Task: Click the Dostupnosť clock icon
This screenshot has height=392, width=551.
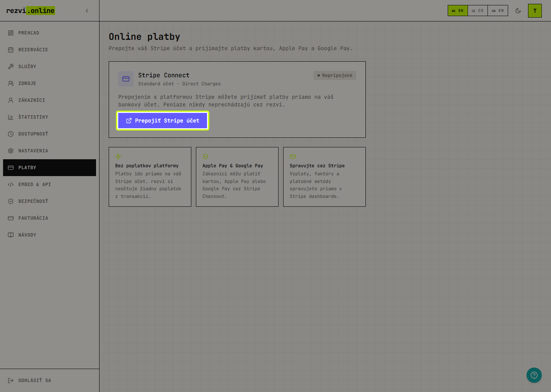Action: (11, 134)
